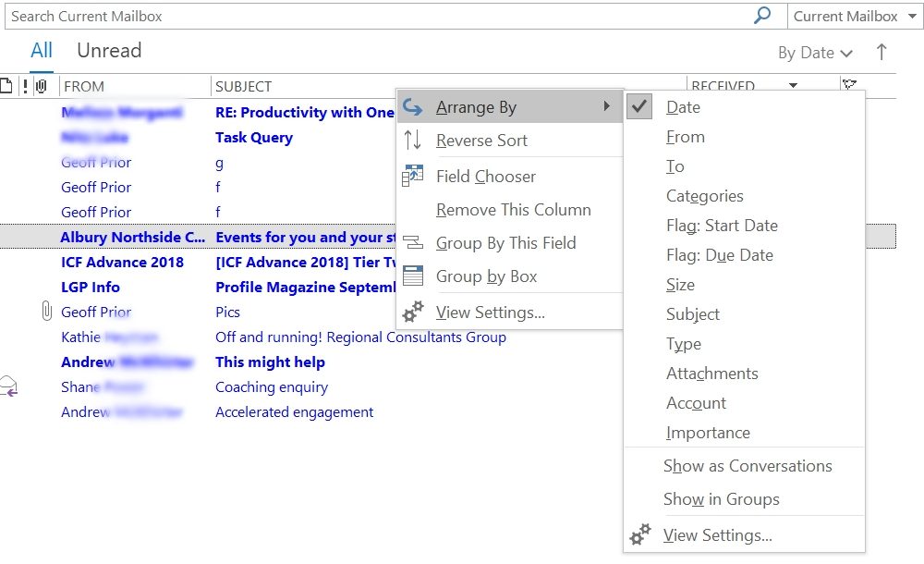Arrange messages by Flag: Start Date
This screenshot has width=924, height=564.
click(744, 226)
